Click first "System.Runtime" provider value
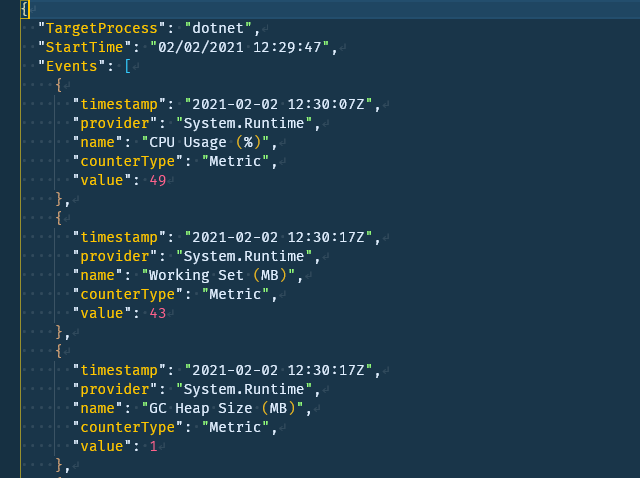The image size is (640, 478). pos(244,123)
